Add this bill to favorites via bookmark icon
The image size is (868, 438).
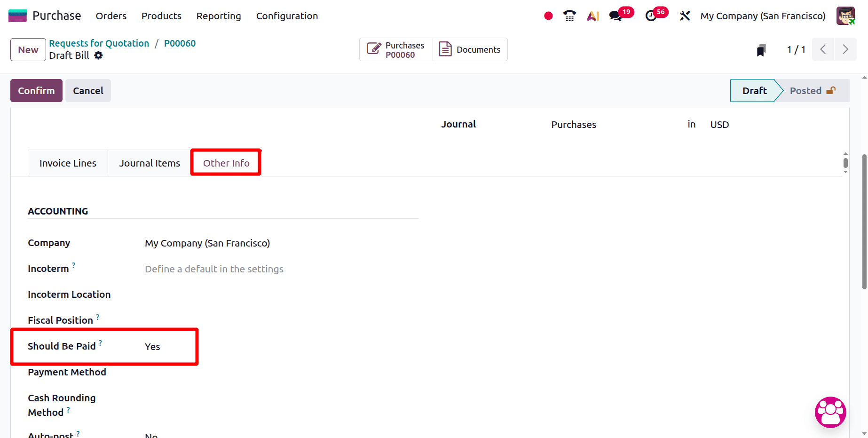[761, 49]
